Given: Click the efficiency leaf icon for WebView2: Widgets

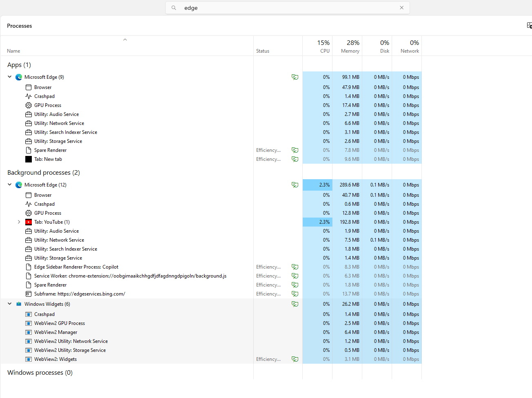Looking at the screenshot, I should coord(295,359).
